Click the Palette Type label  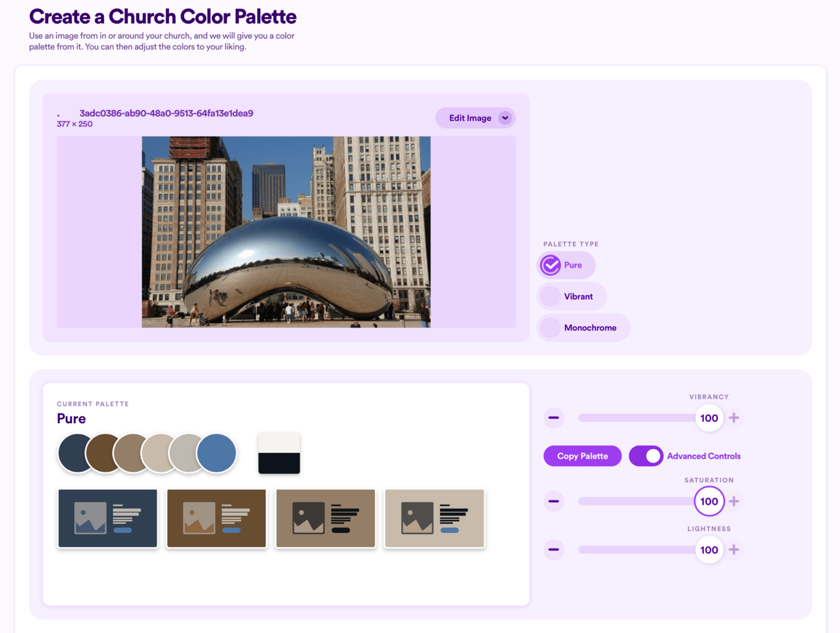tap(571, 244)
